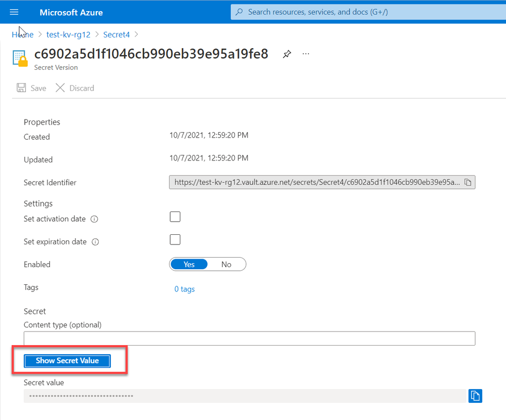Set Enabled toggle to No
This screenshot has width=506, height=420.
click(226, 264)
